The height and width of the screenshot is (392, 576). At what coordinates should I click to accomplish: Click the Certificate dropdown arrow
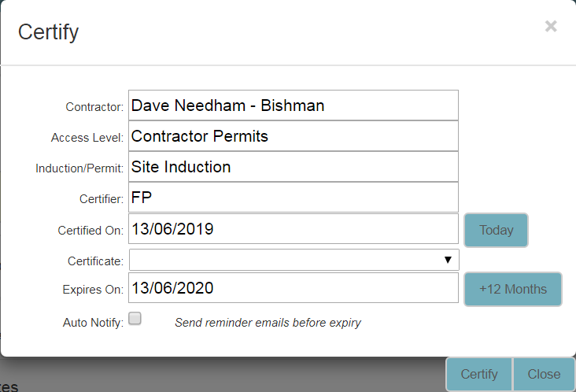point(447,260)
